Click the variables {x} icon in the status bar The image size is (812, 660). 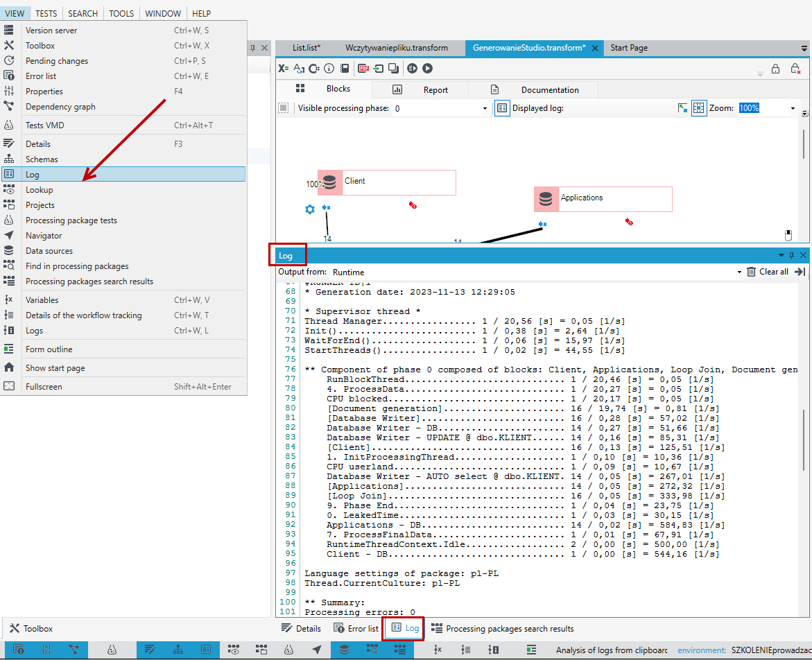[438, 650]
